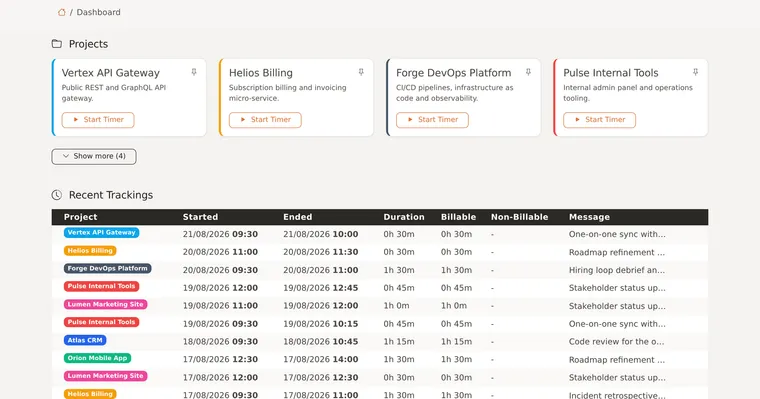The image size is (760, 399).
Task: Click the Orion Mobile App project tag
Action: (97, 358)
